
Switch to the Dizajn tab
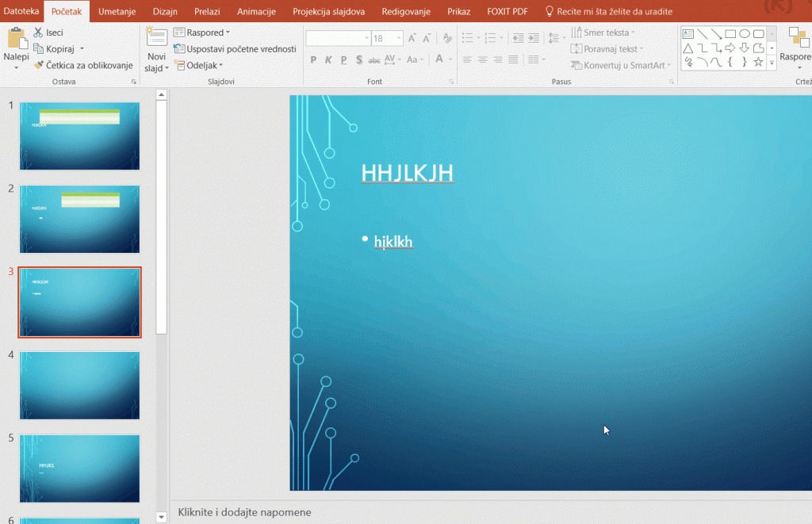(x=165, y=11)
